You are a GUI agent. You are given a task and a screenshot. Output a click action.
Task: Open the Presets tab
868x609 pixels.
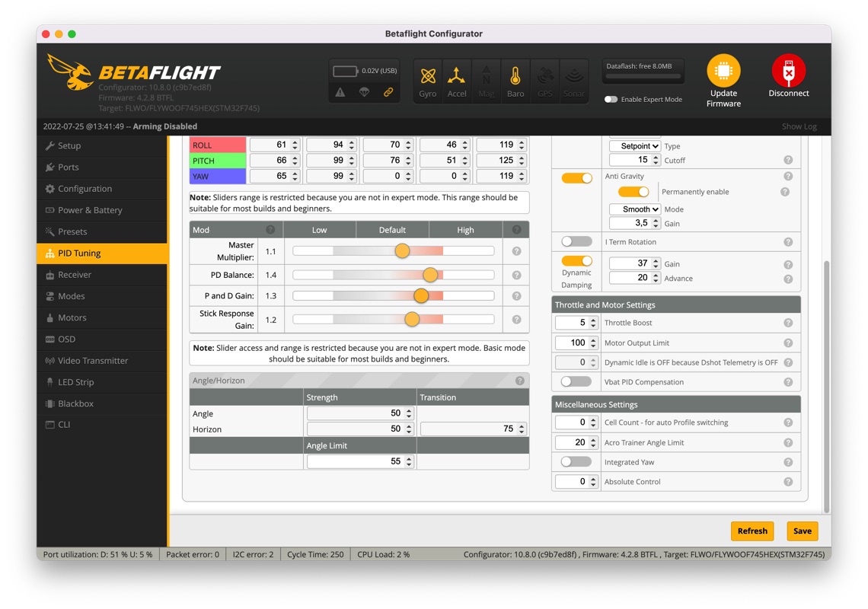102,232
